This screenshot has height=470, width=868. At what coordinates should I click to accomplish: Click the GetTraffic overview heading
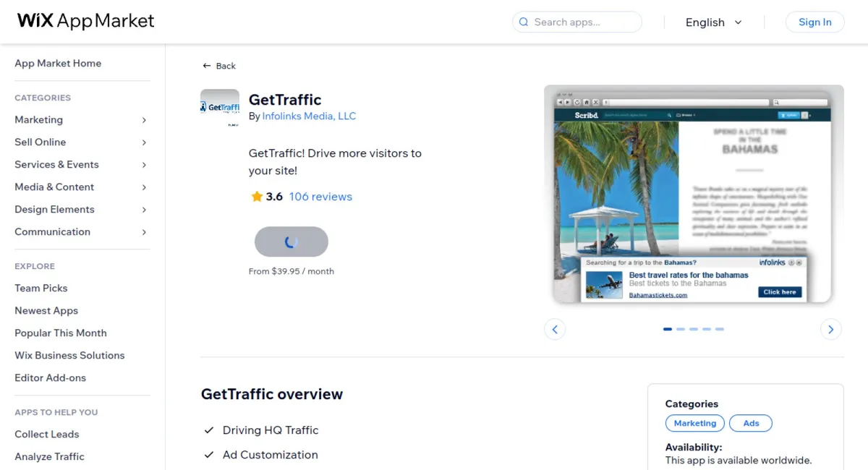pyautogui.click(x=272, y=394)
